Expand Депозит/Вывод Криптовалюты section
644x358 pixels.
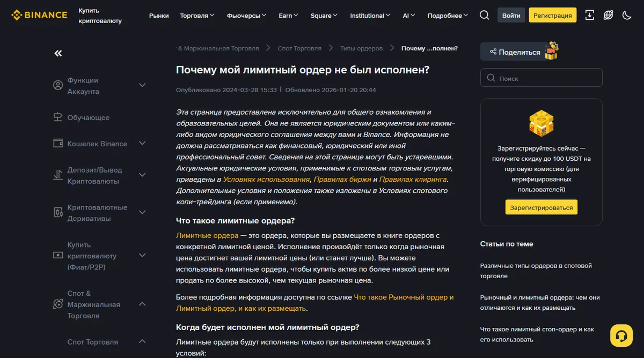pos(142,175)
